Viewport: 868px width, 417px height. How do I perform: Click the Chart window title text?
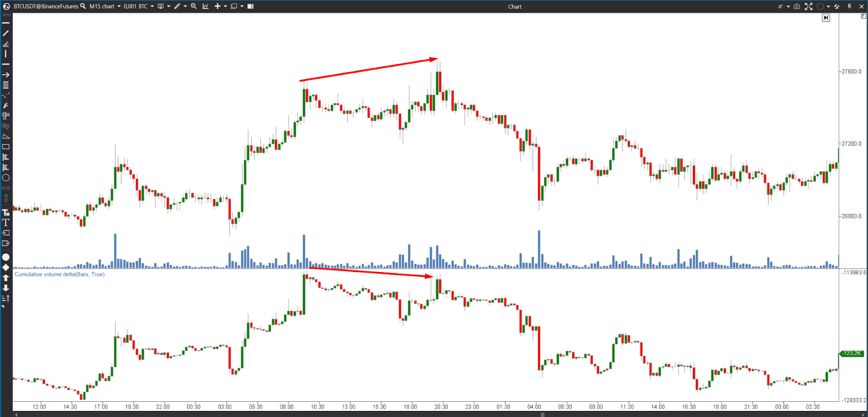point(515,7)
